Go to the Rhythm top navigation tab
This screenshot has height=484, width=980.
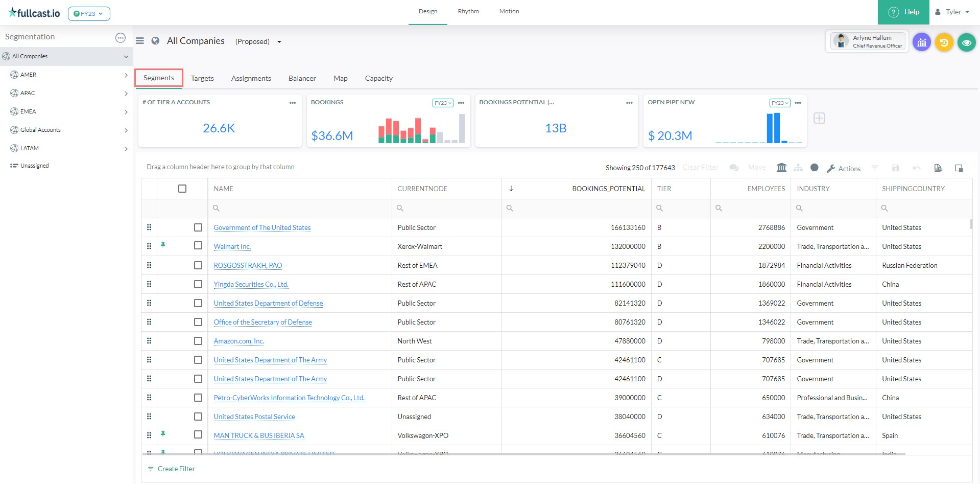point(468,11)
